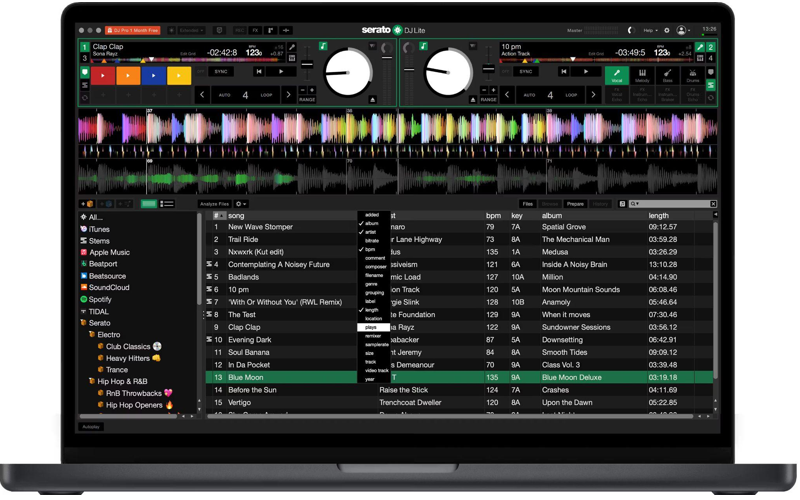Trigger the orange hot cue pad on deck 1
800x500 pixels.
click(x=128, y=76)
